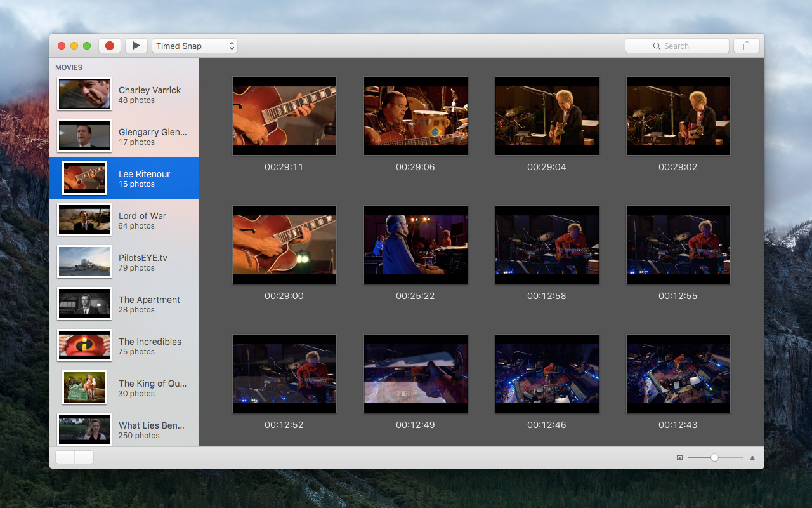Viewport: 812px width, 508px height.
Task: Click the snapshot thumbnail at 00:29:00
Action: [x=284, y=244]
